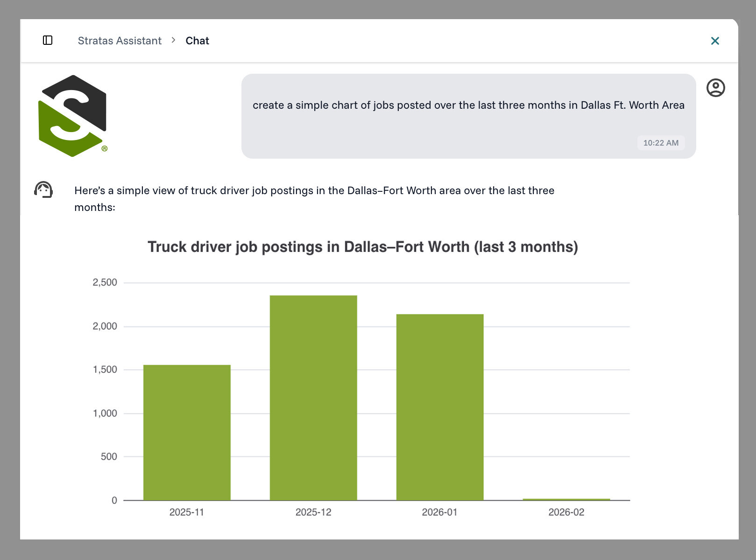Select the Chat breadcrumb item

(x=197, y=41)
